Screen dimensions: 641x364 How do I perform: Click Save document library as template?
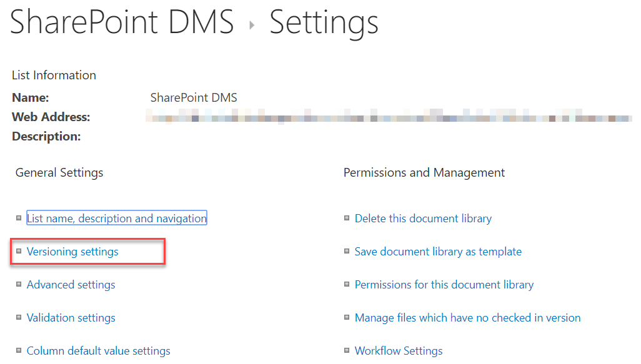(438, 252)
